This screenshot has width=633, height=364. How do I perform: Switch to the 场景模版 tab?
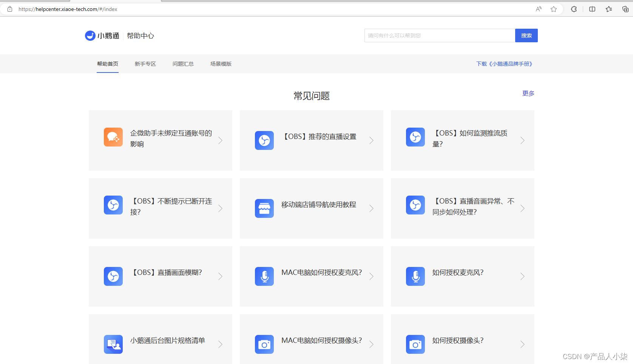[x=221, y=64]
